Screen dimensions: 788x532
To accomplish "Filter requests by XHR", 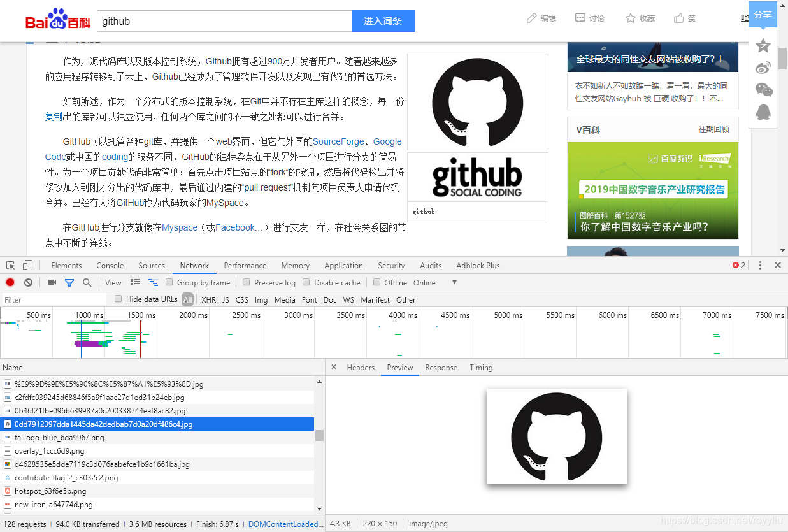I will [208, 299].
